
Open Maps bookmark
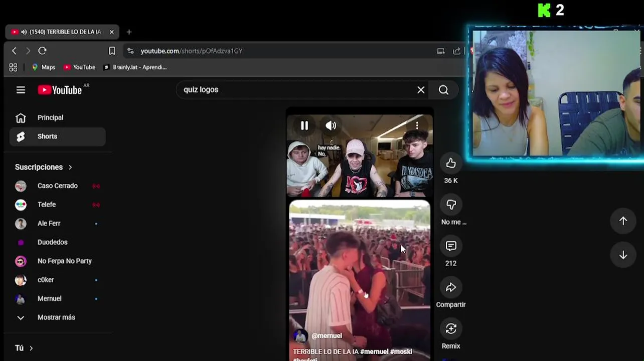point(44,67)
